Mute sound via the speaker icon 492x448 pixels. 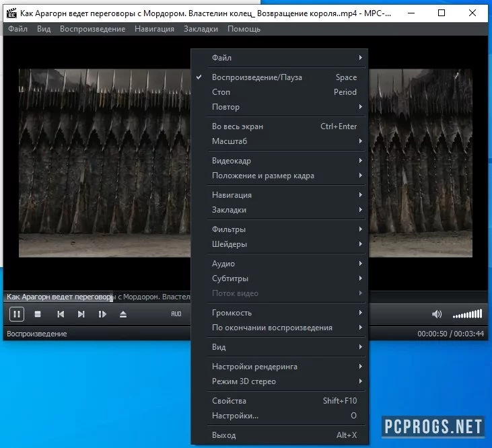coord(436,314)
